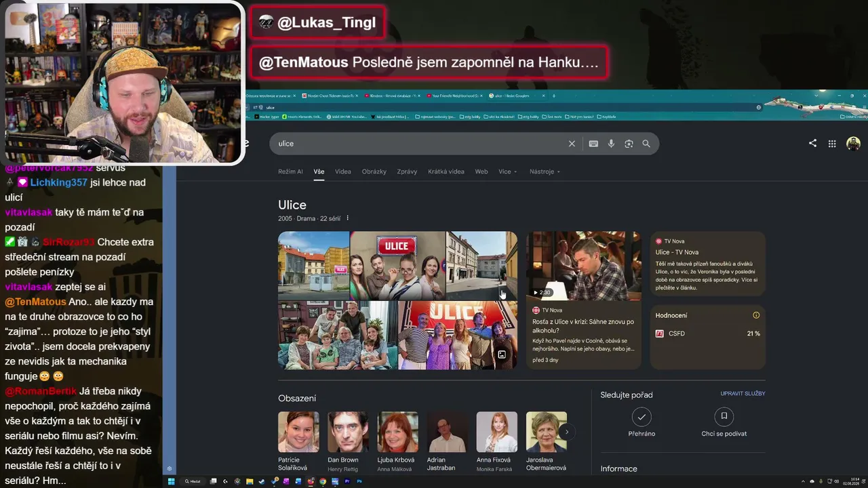Select the Vše results tab
The width and height of the screenshot is (868, 488).
point(319,171)
